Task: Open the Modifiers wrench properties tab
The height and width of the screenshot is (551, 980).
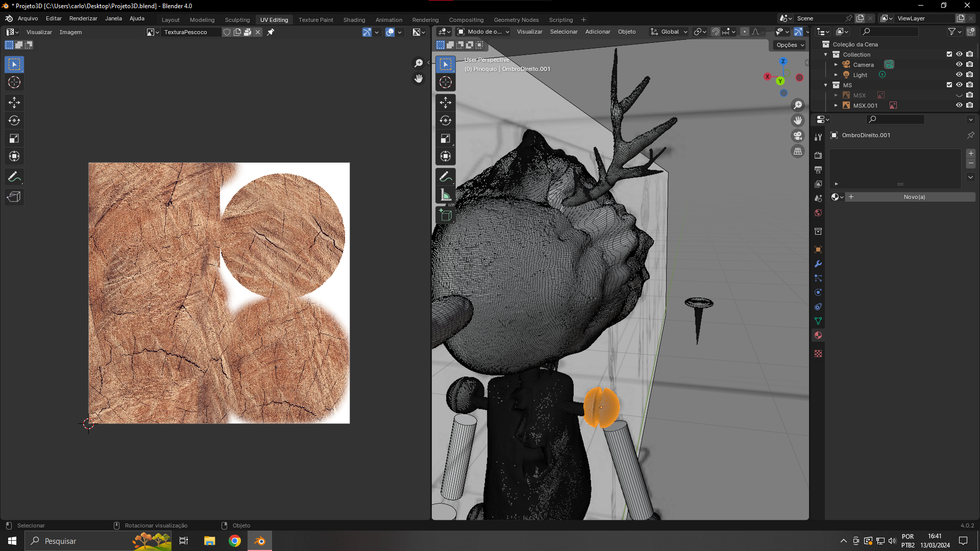Action: [x=818, y=264]
